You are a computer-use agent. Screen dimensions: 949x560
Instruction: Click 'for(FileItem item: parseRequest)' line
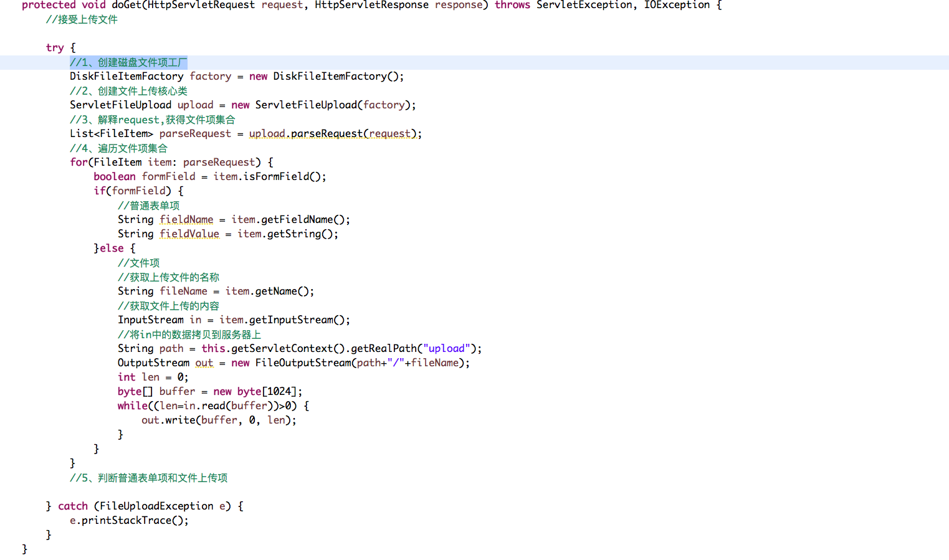171,162
